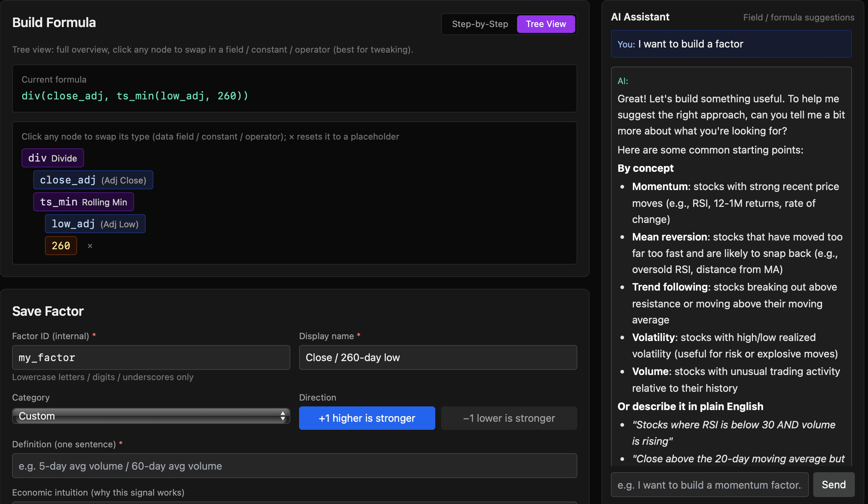Click the 'Build Formula' heading

(x=54, y=22)
